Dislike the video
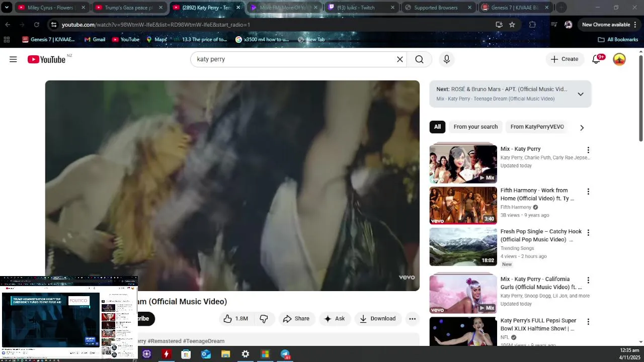The image size is (644, 362). [264, 319]
